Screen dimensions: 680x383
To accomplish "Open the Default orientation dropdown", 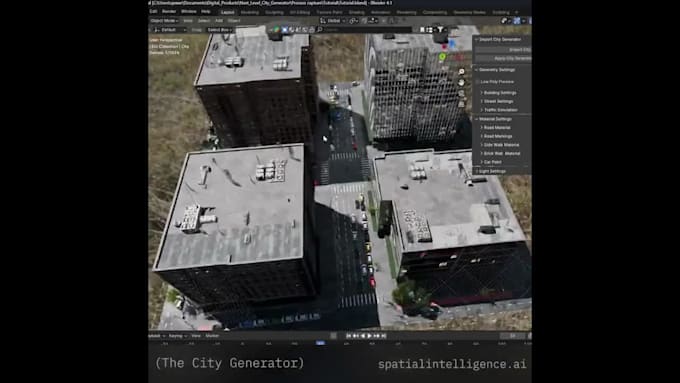I will [x=170, y=30].
